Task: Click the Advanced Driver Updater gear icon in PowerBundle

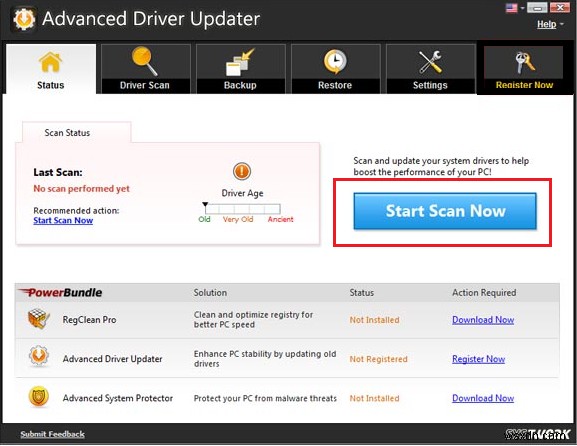Action: (39, 356)
